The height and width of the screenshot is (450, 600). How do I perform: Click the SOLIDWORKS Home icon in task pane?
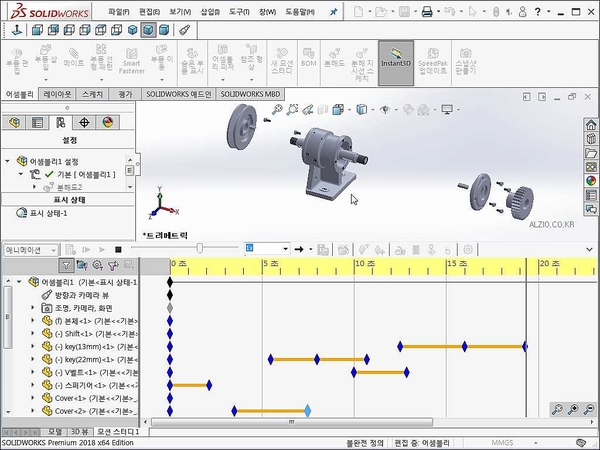[x=591, y=125]
